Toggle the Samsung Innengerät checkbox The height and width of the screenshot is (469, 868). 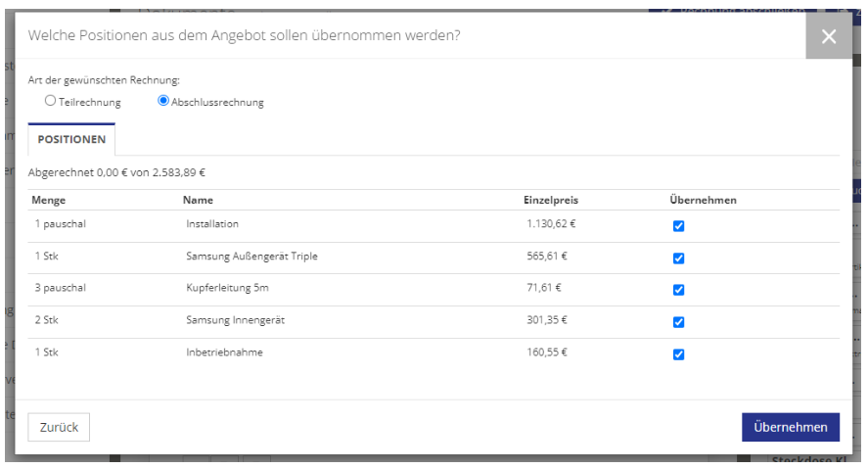pyautogui.click(x=679, y=322)
